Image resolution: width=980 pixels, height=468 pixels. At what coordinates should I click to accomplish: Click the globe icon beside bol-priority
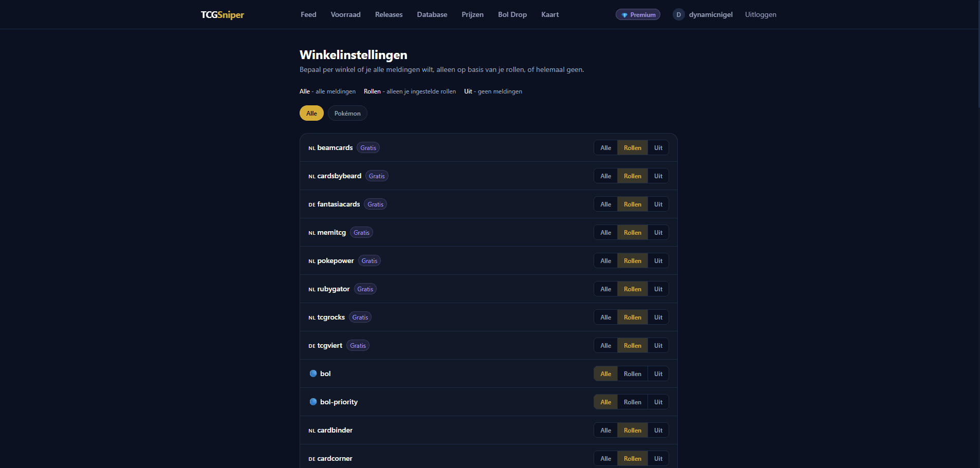(313, 402)
